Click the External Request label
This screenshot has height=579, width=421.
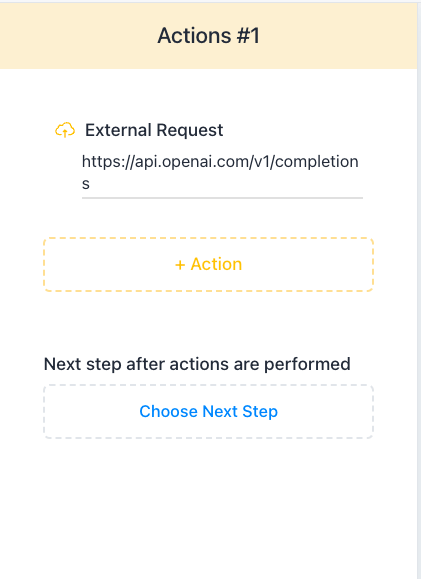pyautogui.click(x=154, y=130)
